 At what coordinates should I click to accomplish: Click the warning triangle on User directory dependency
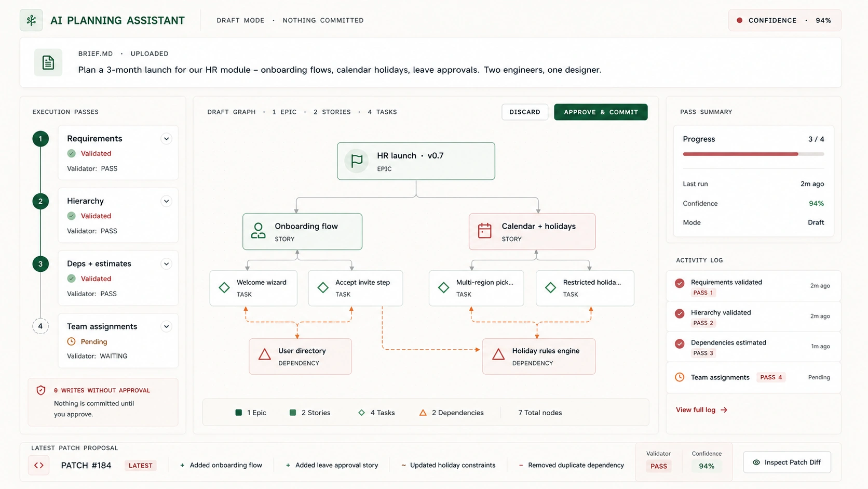(265, 355)
